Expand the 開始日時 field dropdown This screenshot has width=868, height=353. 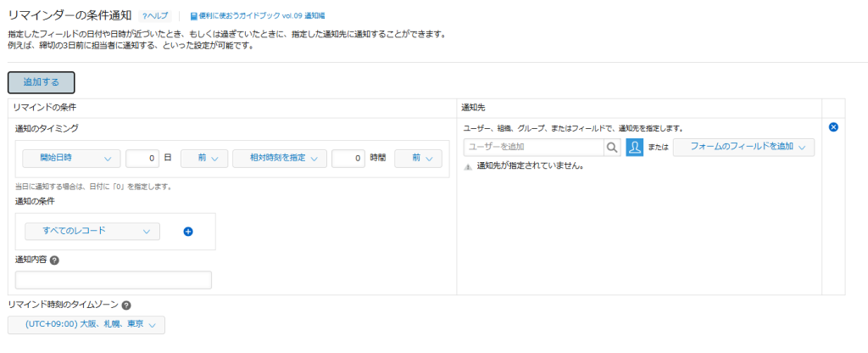click(x=71, y=158)
